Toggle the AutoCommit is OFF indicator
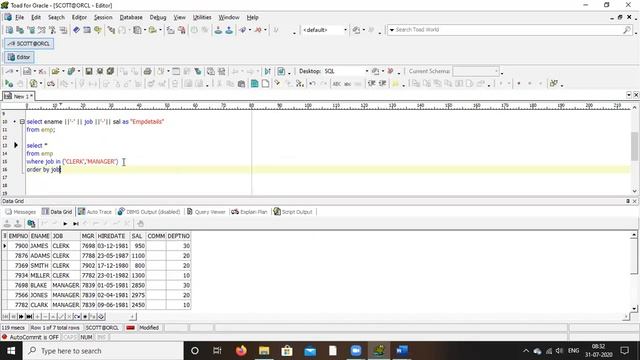The image size is (640, 360). tap(31, 337)
